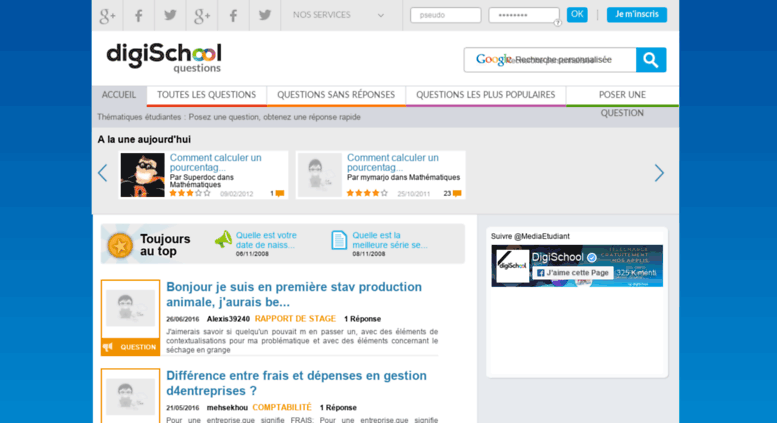Viewport: 777px width, 423px height.
Task: Go to the ACCUEIL tab
Action: 119,95
